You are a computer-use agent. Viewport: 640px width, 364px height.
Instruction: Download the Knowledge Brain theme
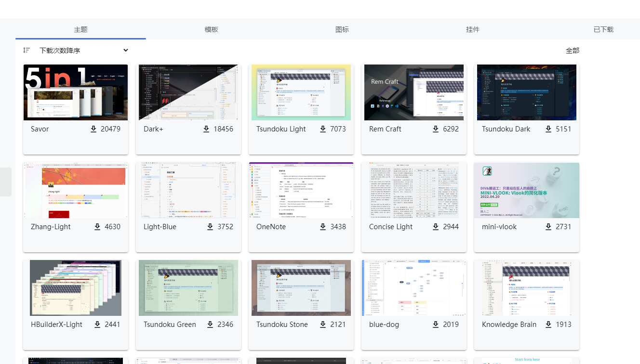click(548, 325)
